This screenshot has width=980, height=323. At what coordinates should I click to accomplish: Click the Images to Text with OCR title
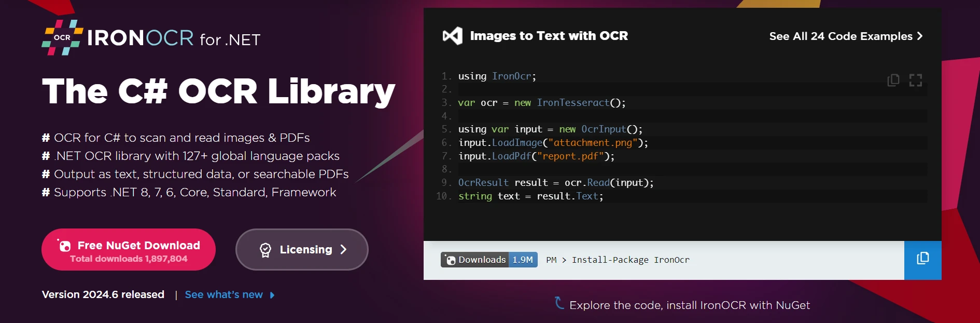549,36
